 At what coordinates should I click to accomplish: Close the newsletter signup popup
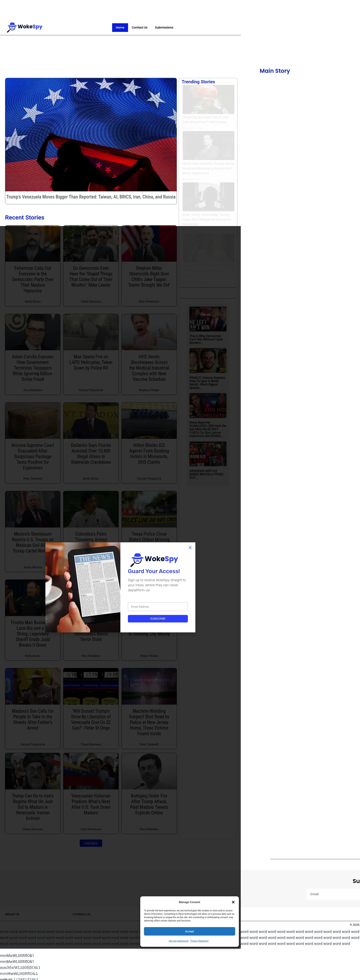coord(190,547)
